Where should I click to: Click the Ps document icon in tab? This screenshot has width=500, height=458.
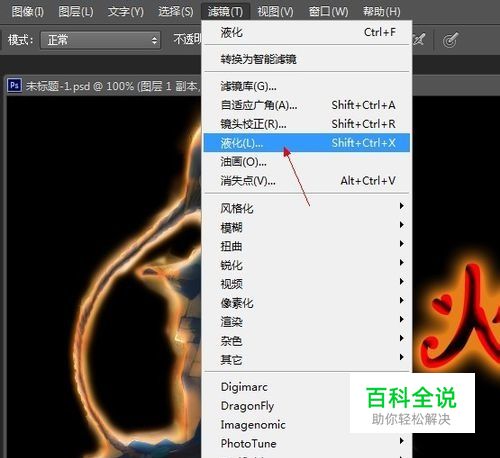[x=14, y=85]
